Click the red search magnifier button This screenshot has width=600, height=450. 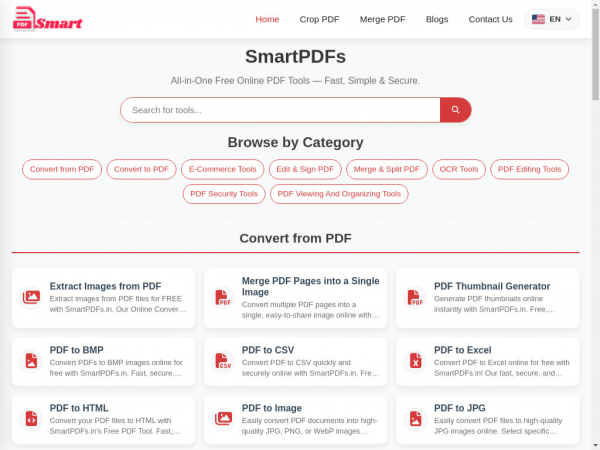[455, 110]
